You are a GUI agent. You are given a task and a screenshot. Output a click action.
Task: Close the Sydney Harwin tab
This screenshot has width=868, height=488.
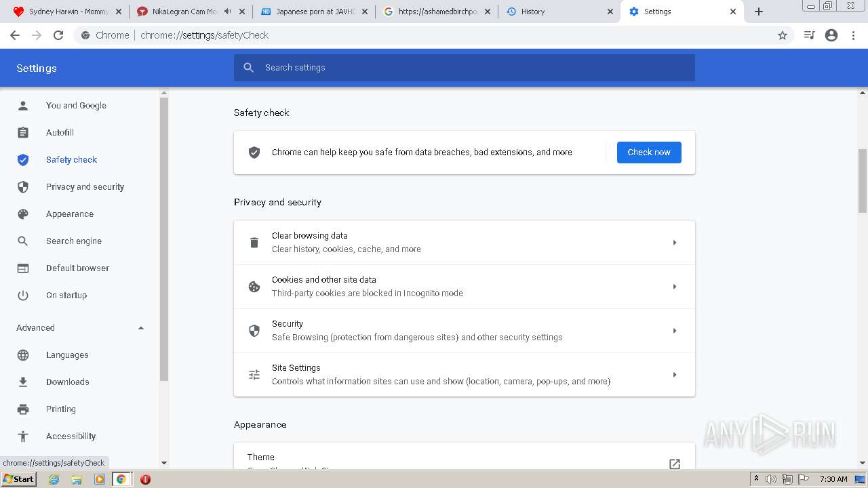(119, 12)
